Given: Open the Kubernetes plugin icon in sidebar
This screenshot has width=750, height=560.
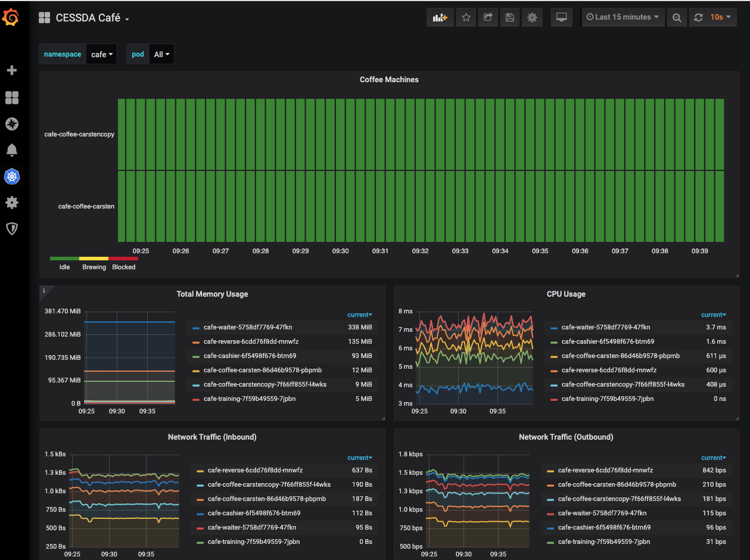Looking at the screenshot, I should [x=11, y=176].
